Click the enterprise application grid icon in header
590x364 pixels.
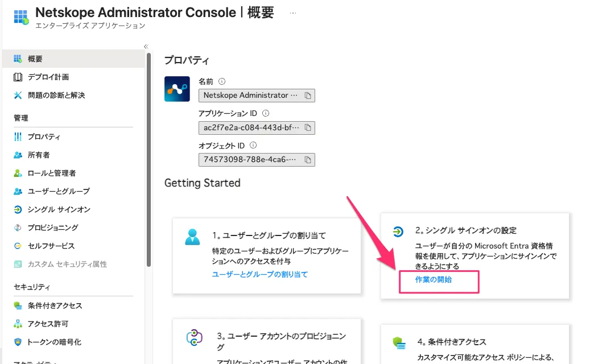[x=21, y=17]
